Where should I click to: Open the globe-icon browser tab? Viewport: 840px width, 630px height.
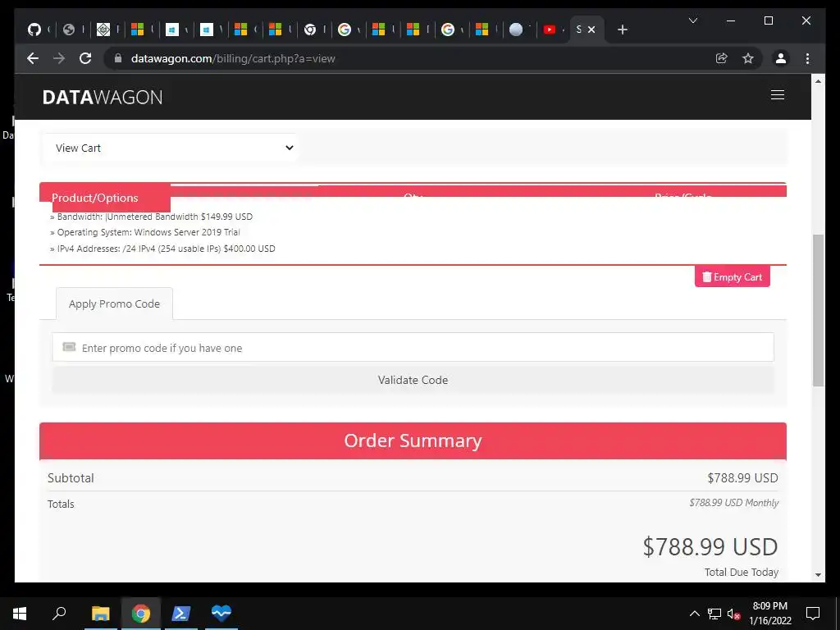69,30
